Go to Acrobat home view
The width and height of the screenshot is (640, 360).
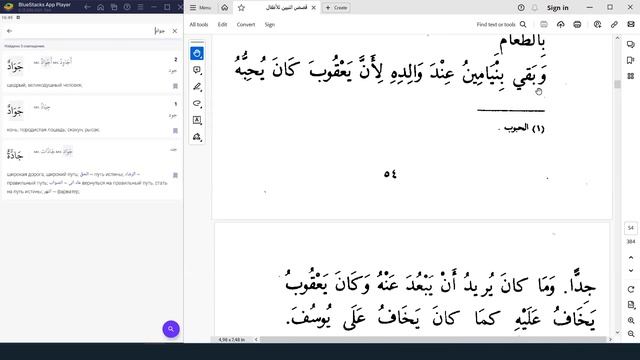224,8
